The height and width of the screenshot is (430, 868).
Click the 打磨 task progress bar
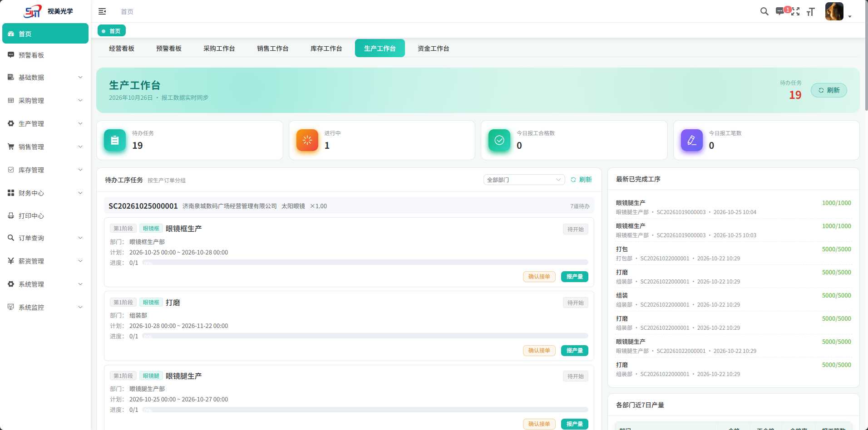click(x=365, y=336)
